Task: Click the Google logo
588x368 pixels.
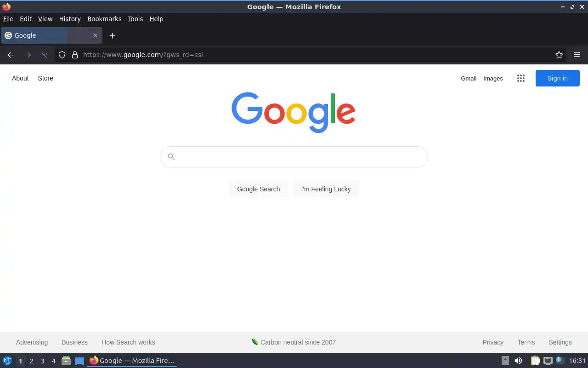Action: pyautogui.click(x=294, y=113)
